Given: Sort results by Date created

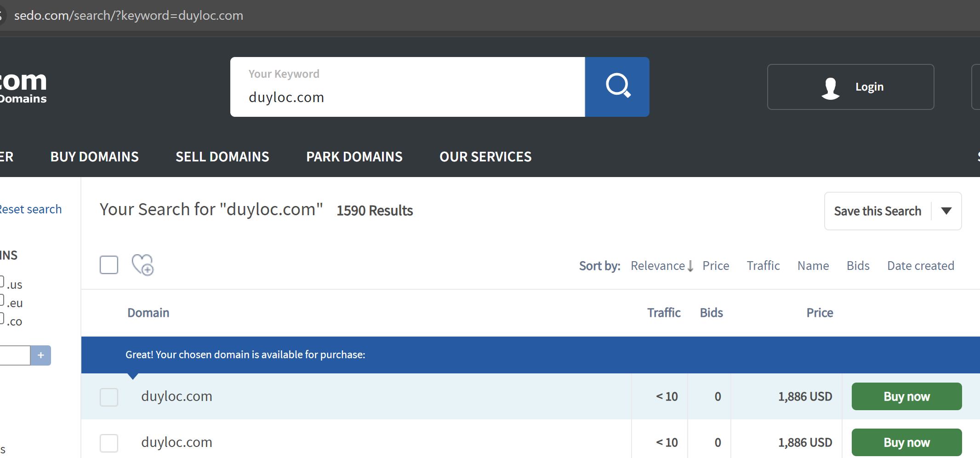Looking at the screenshot, I should [x=921, y=266].
